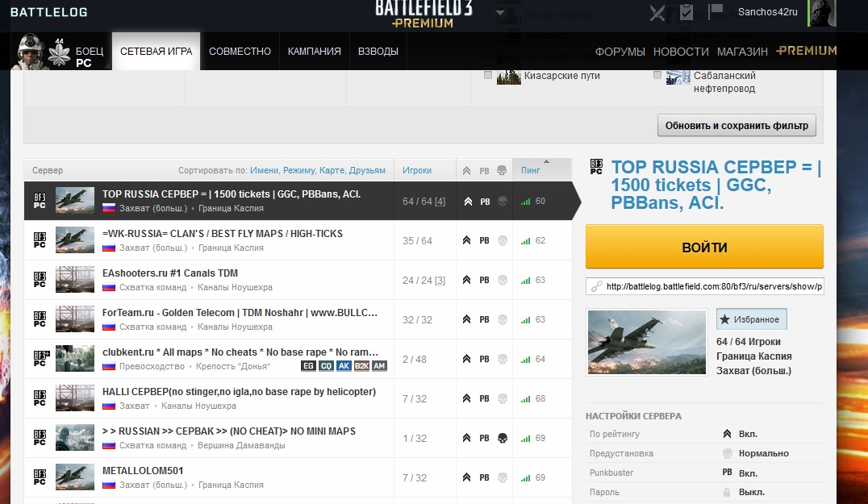Click the soldier avatar next to БОЕЦ
Viewport: 868px width, 504px height.
point(32,51)
